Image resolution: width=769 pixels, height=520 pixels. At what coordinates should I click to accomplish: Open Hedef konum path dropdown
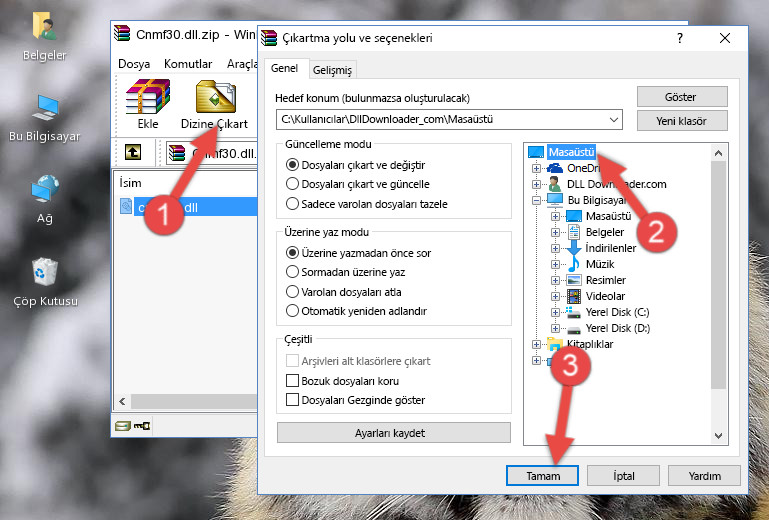point(614,120)
